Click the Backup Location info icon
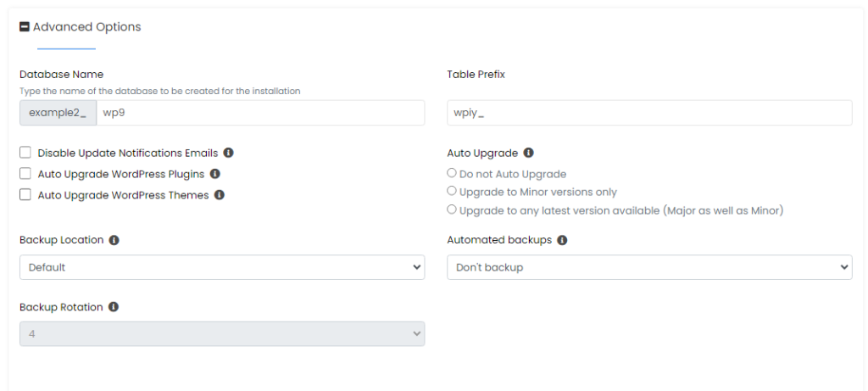Screen dimensions: 868x391 coord(114,240)
